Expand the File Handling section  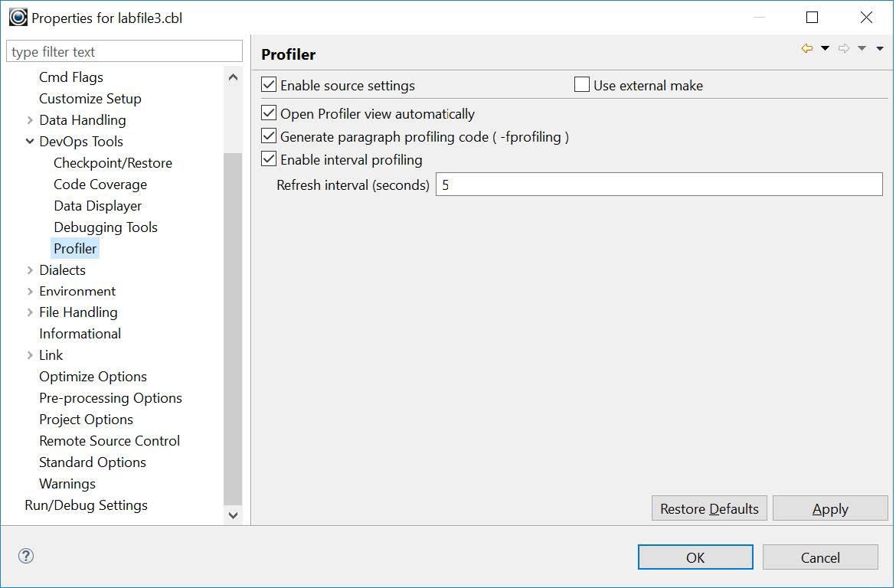[29, 312]
